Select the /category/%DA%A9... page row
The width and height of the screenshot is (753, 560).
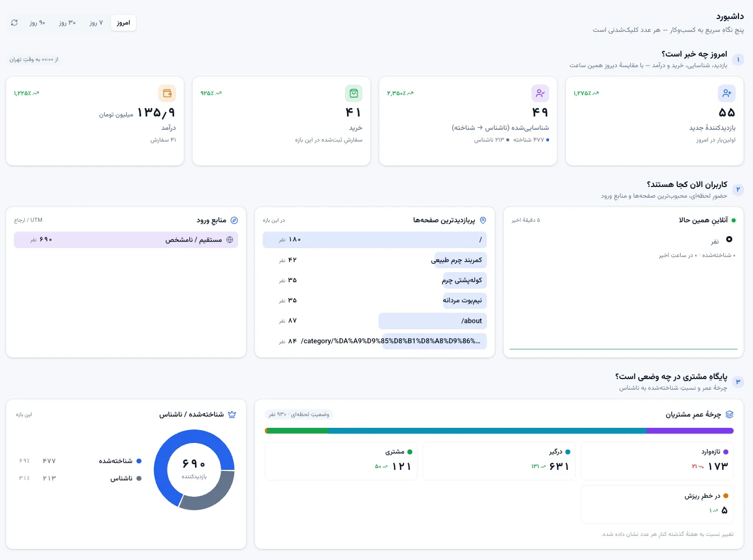[x=375, y=341]
